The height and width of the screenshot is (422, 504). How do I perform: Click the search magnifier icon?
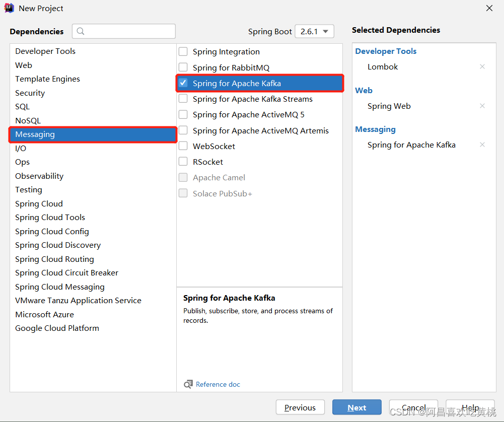coord(81,31)
